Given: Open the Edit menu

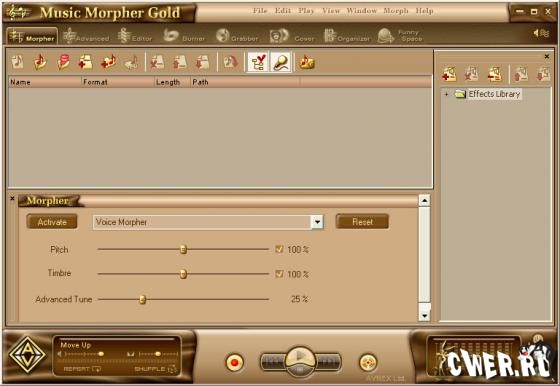Looking at the screenshot, I should (282, 11).
